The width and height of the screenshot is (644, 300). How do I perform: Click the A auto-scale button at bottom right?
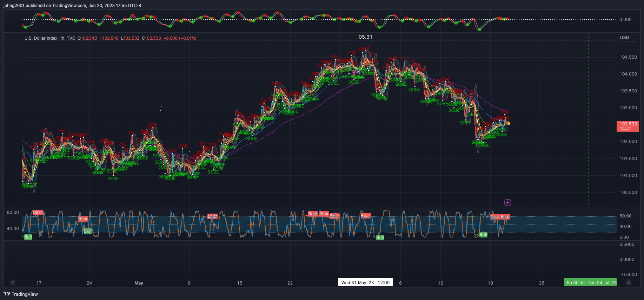629,283
